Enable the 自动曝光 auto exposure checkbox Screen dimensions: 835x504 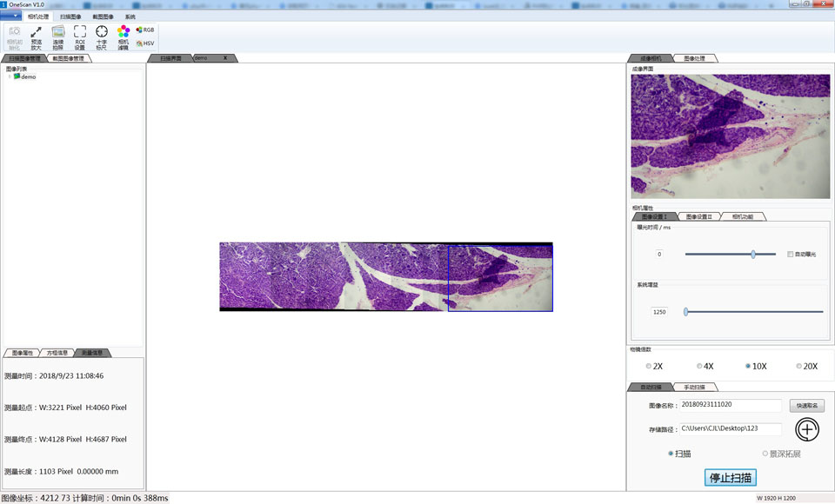point(791,255)
